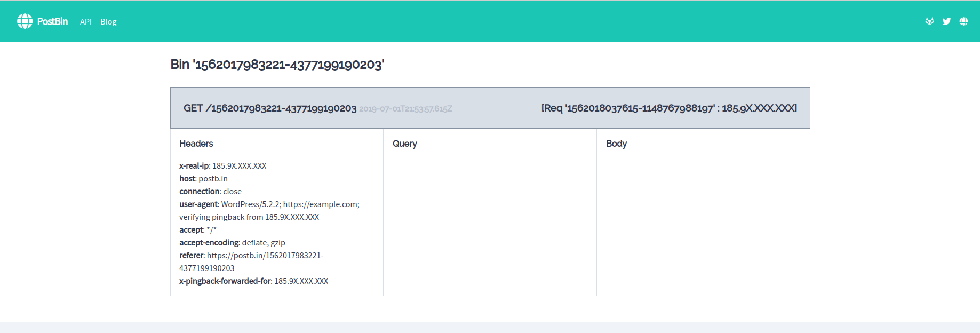Click the globe icon in top-right corner
Screen dimensions: 980x333
(963, 21)
